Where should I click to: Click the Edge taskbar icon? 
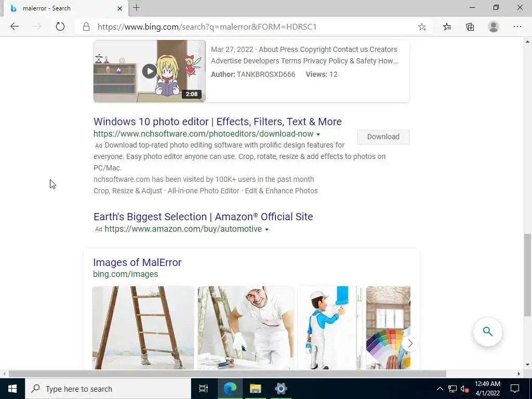coord(230,389)
